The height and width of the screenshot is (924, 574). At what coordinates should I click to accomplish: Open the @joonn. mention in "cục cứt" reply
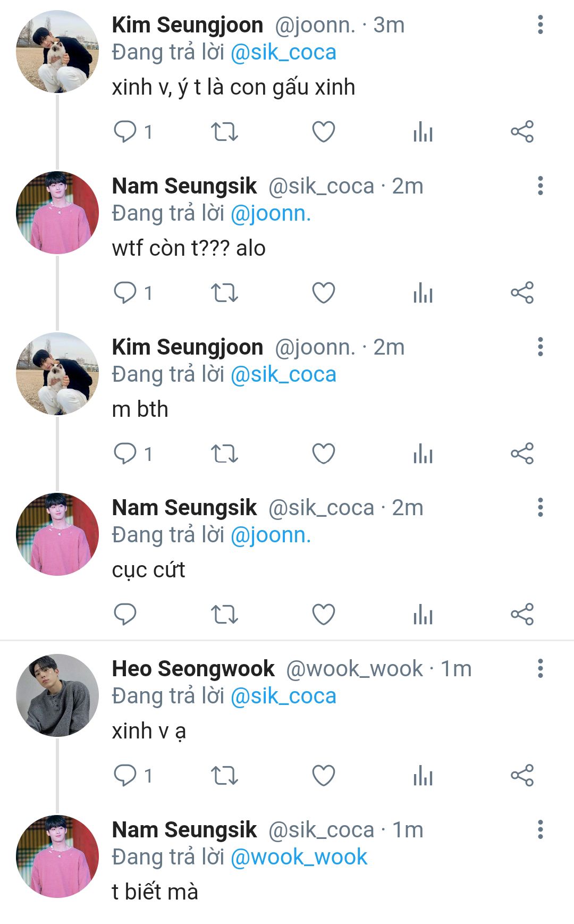pyautogui.click(x=271, y=535)
